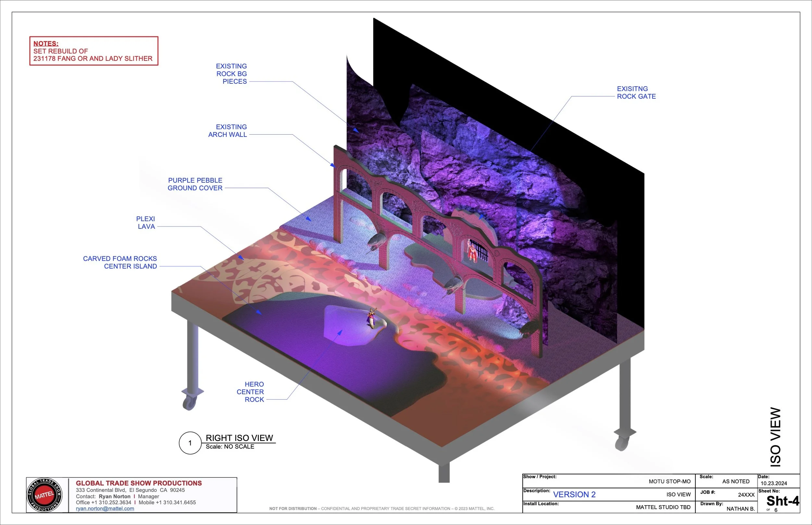Click the red NOTES box heading
This screenshot has height=525, width=812.
point(46,43)
